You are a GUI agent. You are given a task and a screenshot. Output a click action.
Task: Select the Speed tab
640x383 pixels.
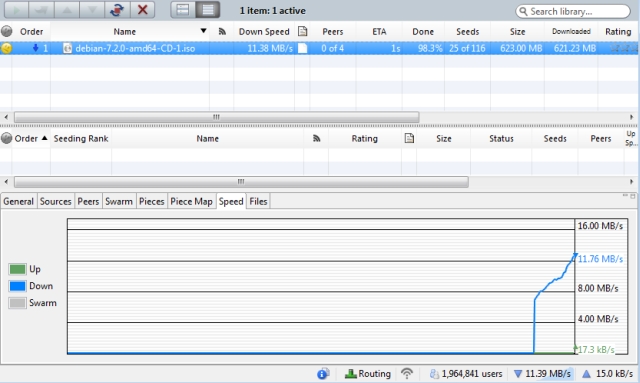231,201
